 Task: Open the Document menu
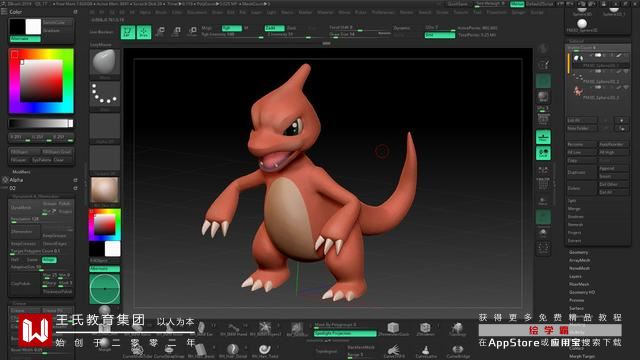click(x=197, y=12)
